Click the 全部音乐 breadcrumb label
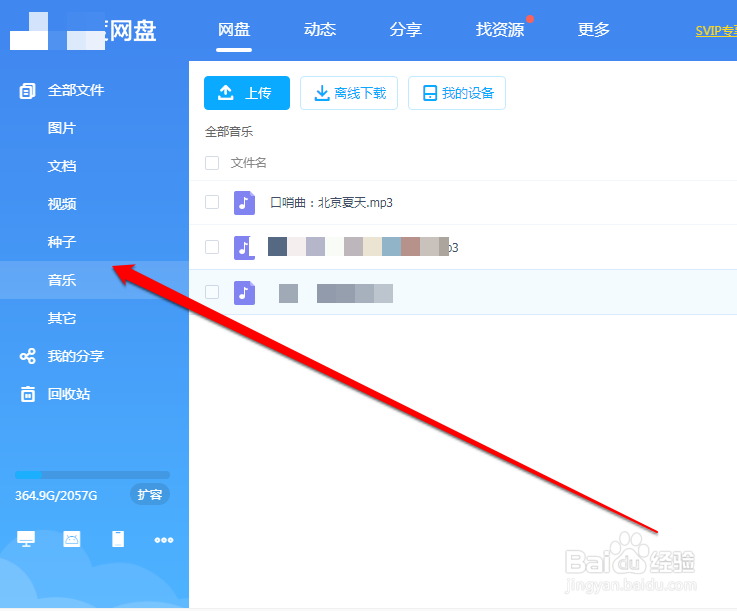Viewport: 737px width, 611px height. point(229,132)
